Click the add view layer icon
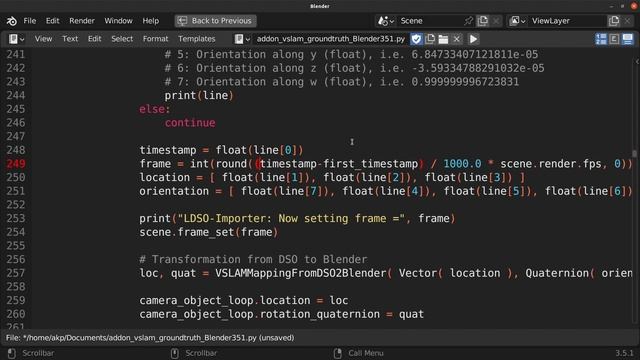The image size is (640, 360). click(614, 21)
